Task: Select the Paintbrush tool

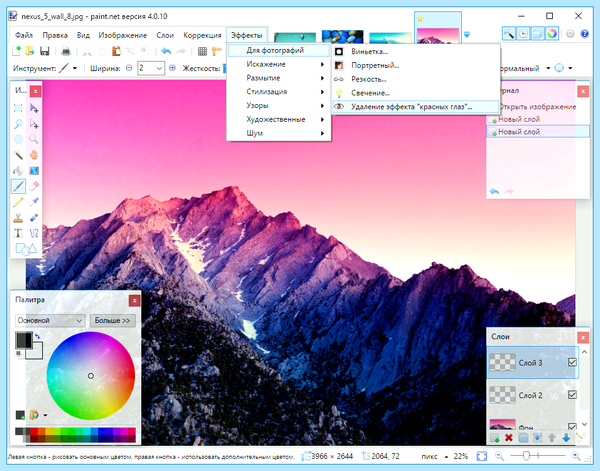Action: (18, 186)
